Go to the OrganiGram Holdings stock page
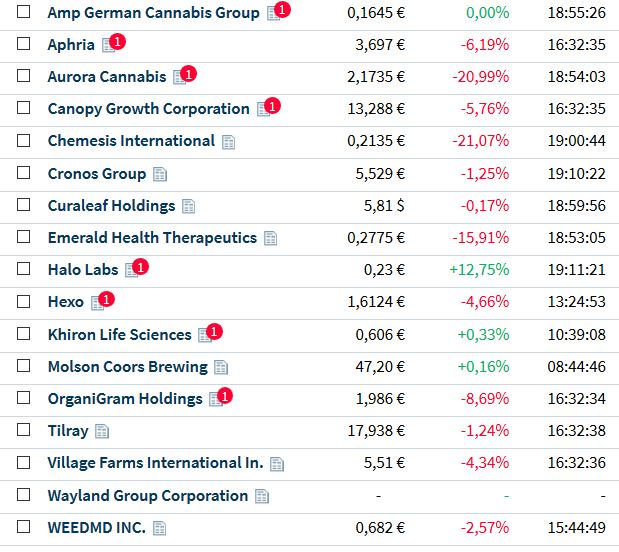 click(125, 399)
